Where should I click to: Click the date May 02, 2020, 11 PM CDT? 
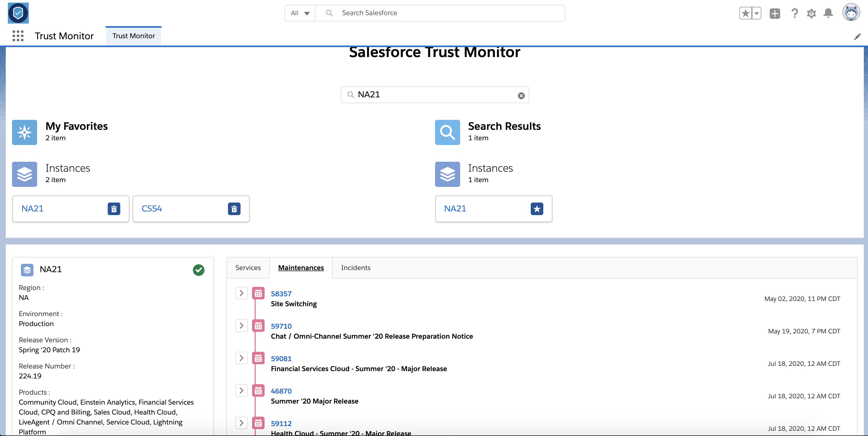pyautogui.click(x=802, y=299)
